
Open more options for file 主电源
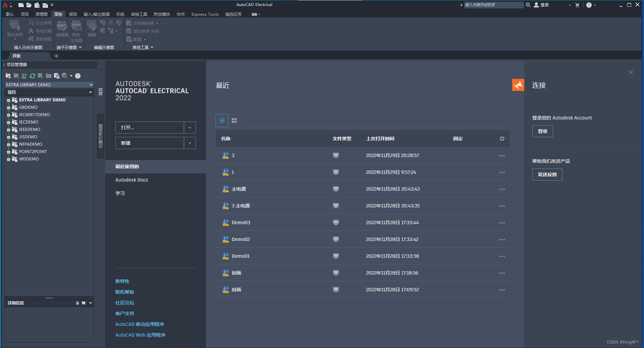pos(502,189)
